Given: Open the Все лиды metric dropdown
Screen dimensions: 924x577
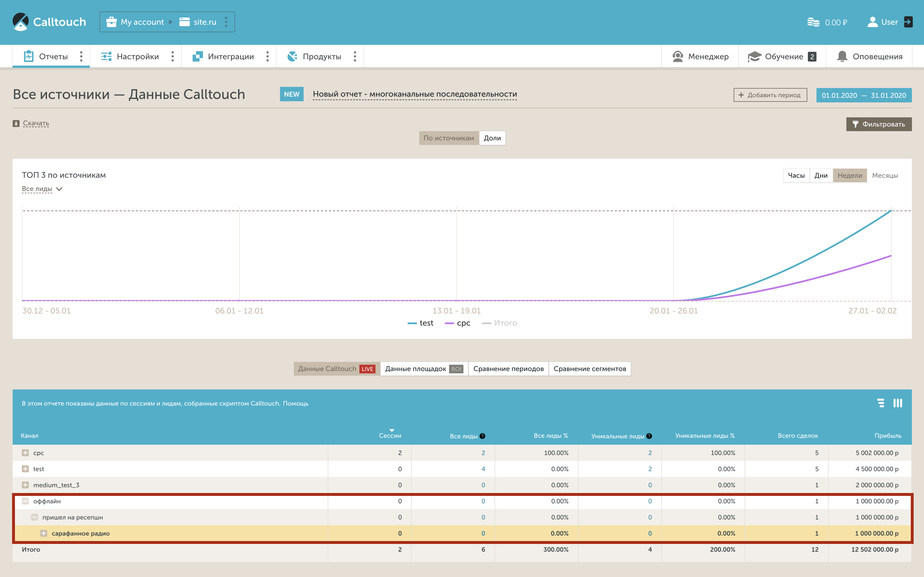Looking at the screenshot, I should tap(42, 189).
